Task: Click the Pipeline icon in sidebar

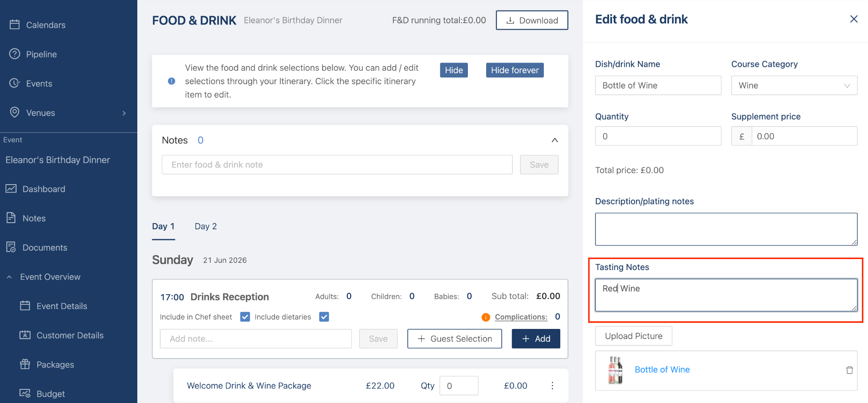Action: 15,54
